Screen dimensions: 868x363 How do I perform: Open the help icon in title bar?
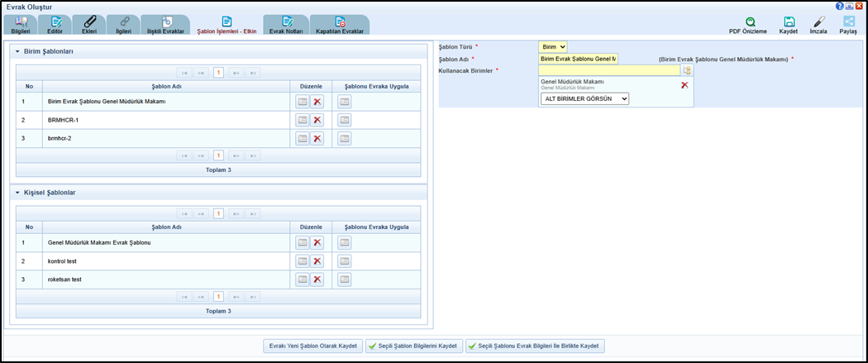pos(840,6)
